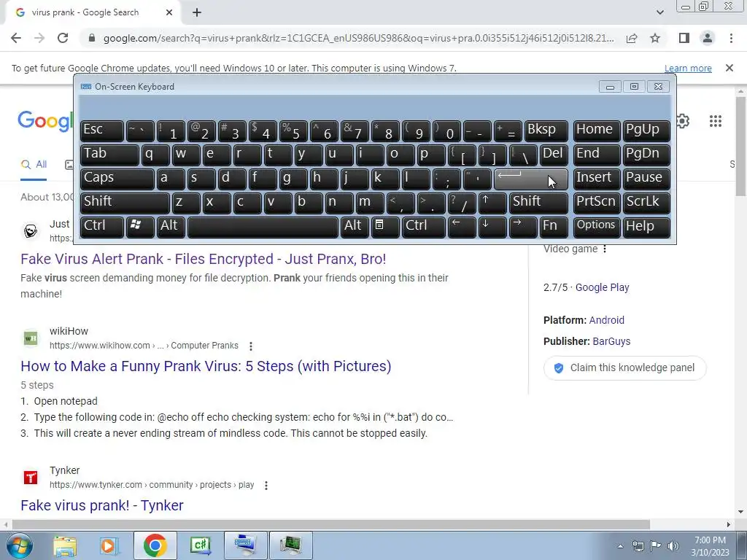The width and height of the screenshot is (747, 560).
Task: Click the space bar key
Action: [x=263, y=227]
